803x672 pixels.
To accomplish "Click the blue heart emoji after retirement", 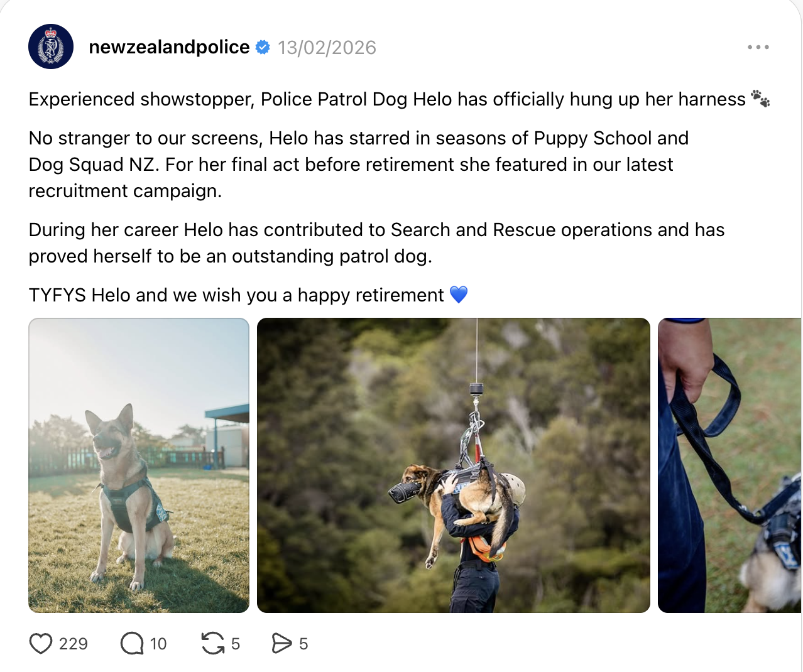I will point(459,295).
